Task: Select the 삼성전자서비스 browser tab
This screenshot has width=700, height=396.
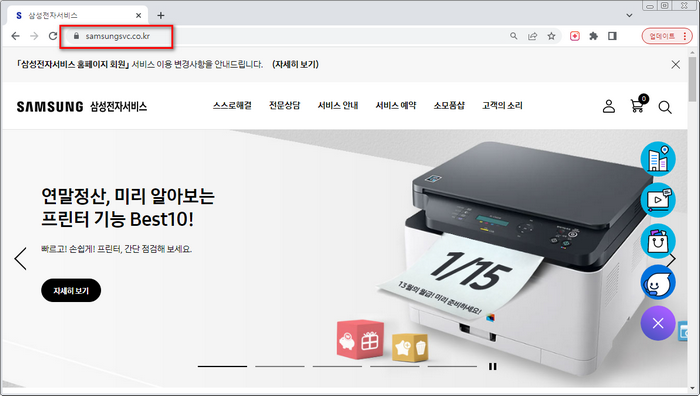Action: 78,16
